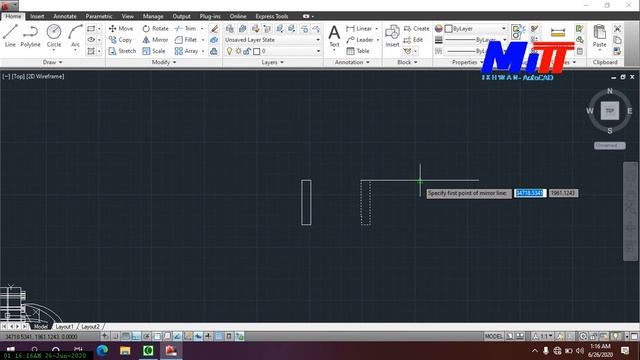This screenshot has height=360, width=640.
Task: Expand the Modify panel
Action: point(164,62)
